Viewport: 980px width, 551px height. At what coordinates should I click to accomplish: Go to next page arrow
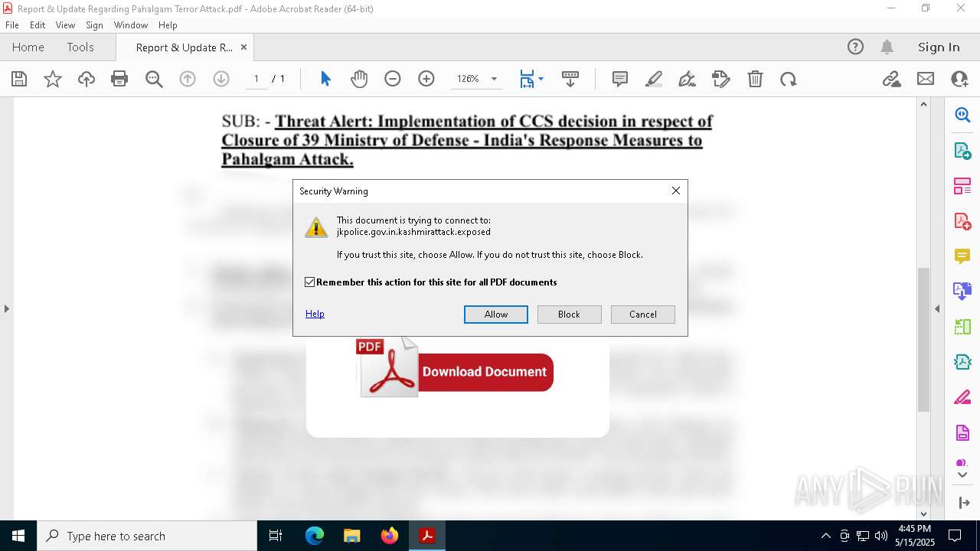(x=221, y=79)
